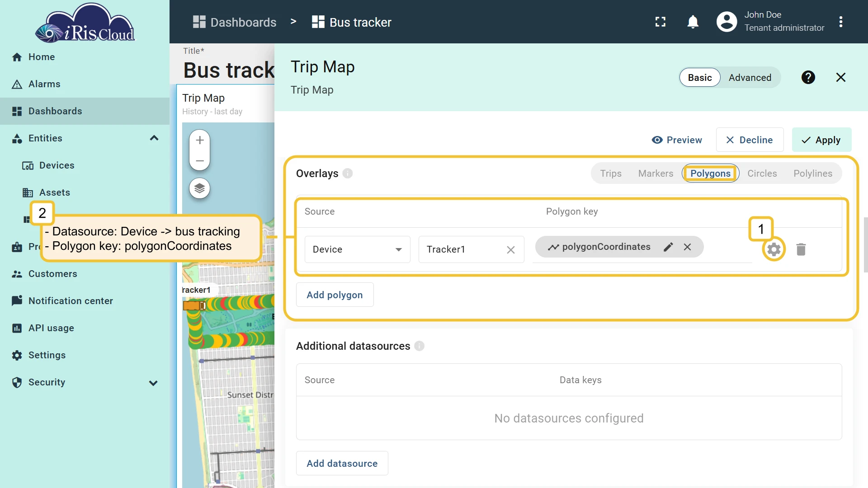The image size is (868, 488).
Task: Toggle fullscreen mode in top bar
Action: pyautogui.click(x=660, y=22)
